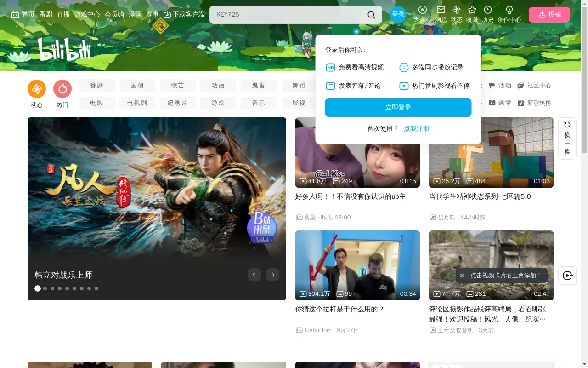Select the 鬼畜 category pill
The width and height of the screenshot is (588, 368).
(259, 86)
